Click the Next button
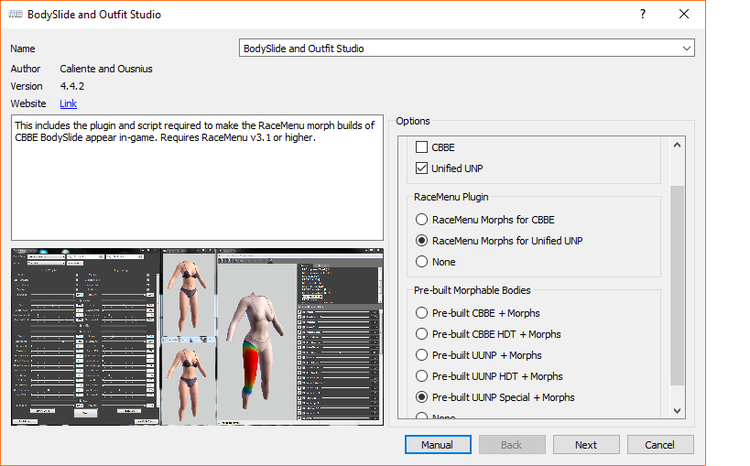The width and height of the screenshot is (750, 466). [586, 444]
